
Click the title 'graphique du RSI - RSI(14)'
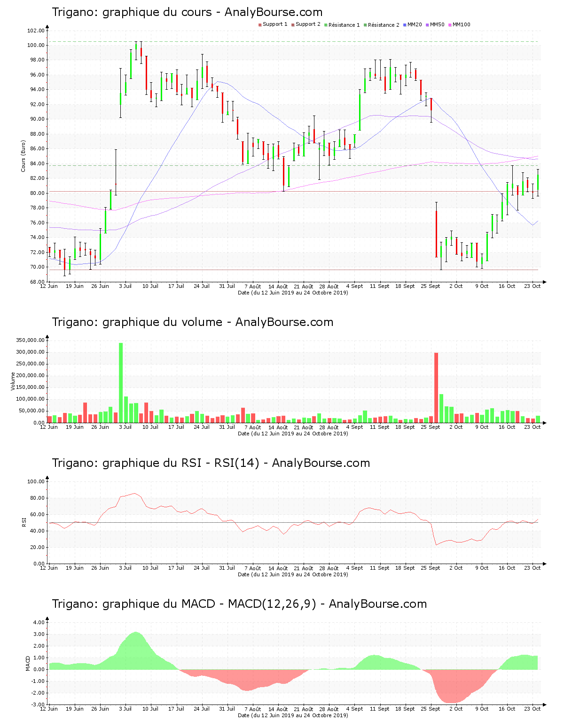click(x=181, y=463)
